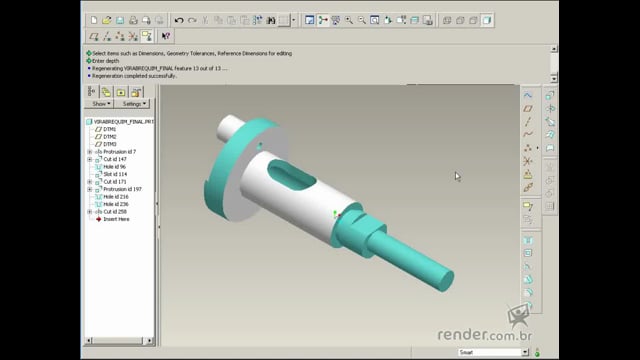Viewport: 640px width, 360px height.
Task: Select the Extrude tool in far-right toolbar
Action: pos(550,96)
